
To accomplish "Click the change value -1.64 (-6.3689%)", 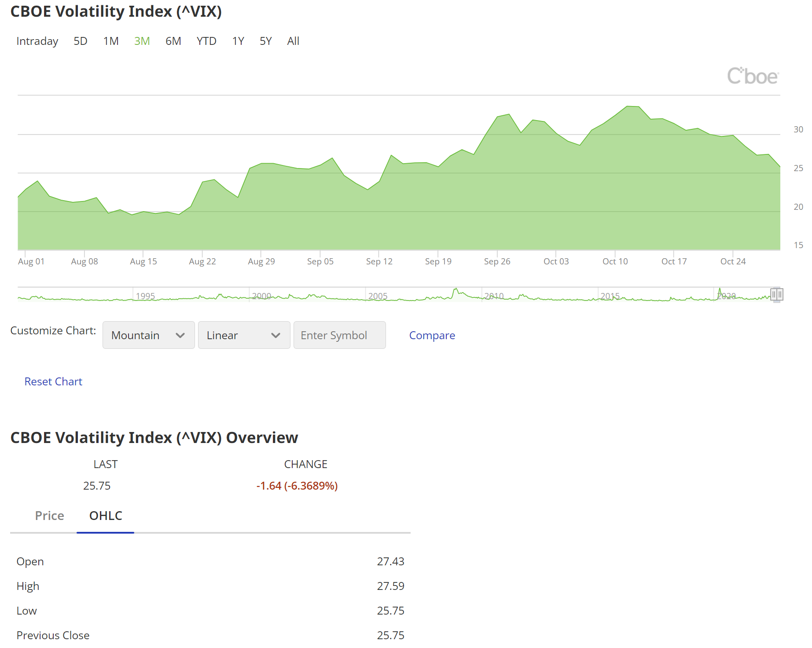I will pyautogui.click(x=297, y=486).
